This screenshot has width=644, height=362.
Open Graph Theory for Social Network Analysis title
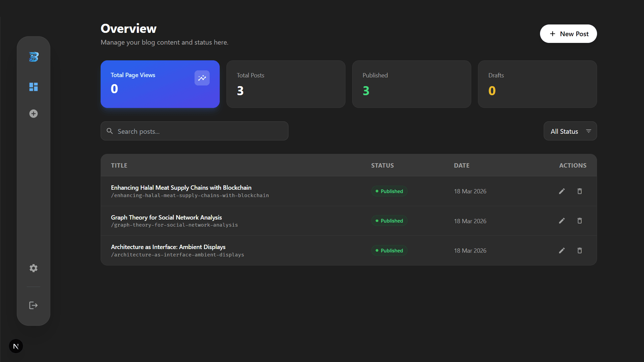pos(166,218)
